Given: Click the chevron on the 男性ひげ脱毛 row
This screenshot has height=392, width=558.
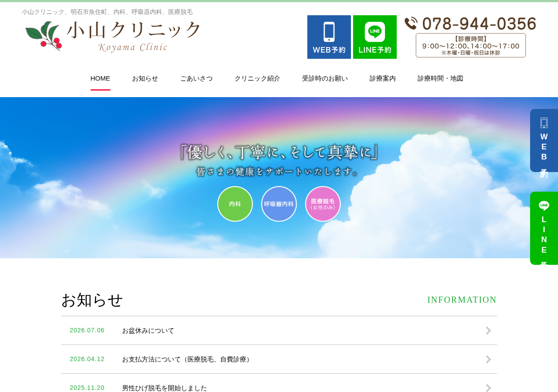Looking at the screenshot, I should point(489,388).
